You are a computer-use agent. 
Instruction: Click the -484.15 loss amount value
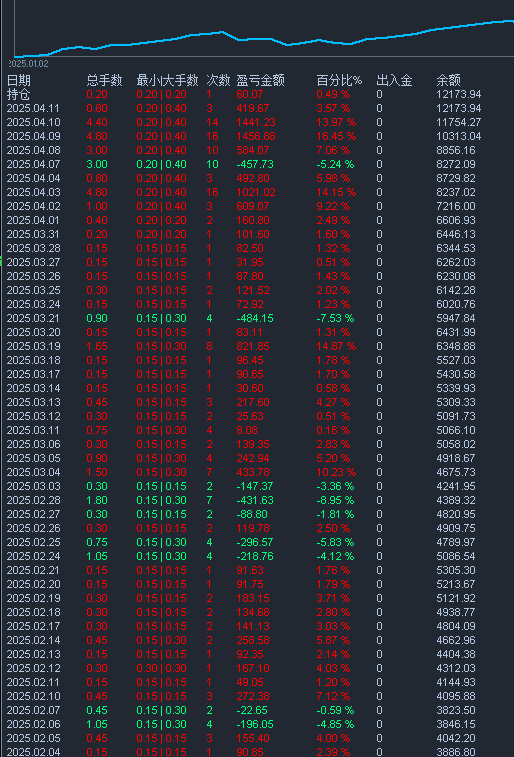coord(255,318)
